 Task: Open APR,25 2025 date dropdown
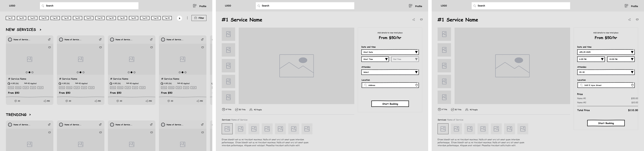click(x=606, y=52)
